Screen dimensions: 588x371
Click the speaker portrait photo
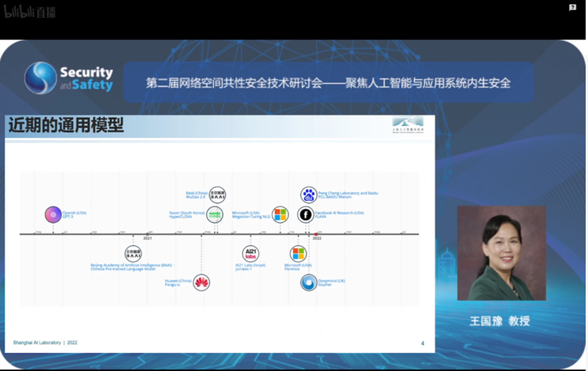(501, 253)
